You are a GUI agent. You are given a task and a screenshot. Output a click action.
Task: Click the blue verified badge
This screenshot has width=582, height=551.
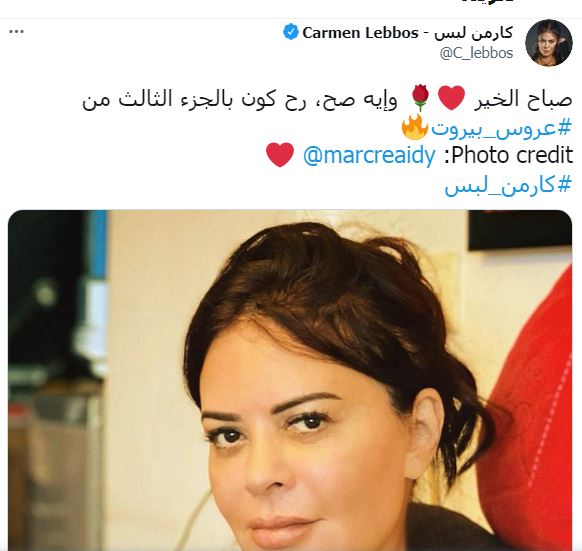point(291,32)
